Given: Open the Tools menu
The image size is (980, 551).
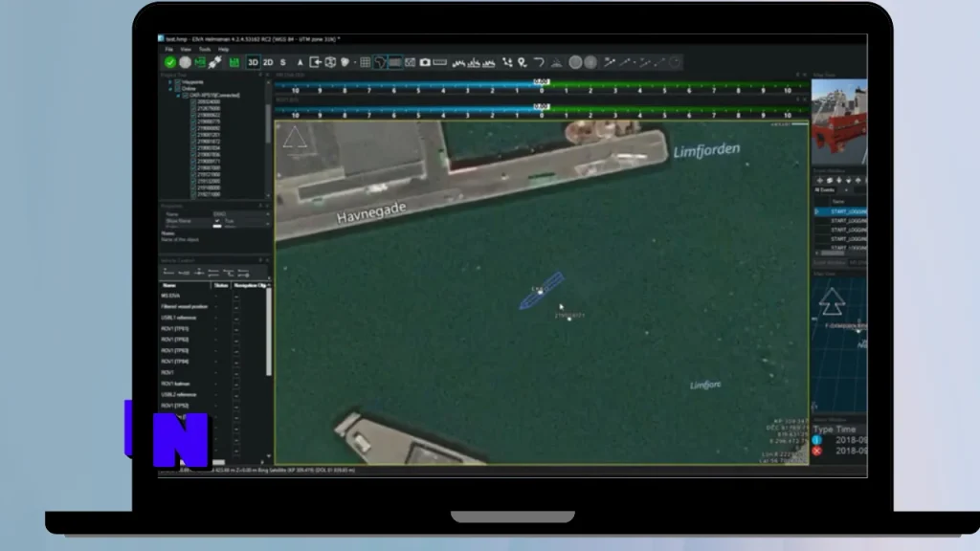Looking at the screenshot, I should 205,50.
